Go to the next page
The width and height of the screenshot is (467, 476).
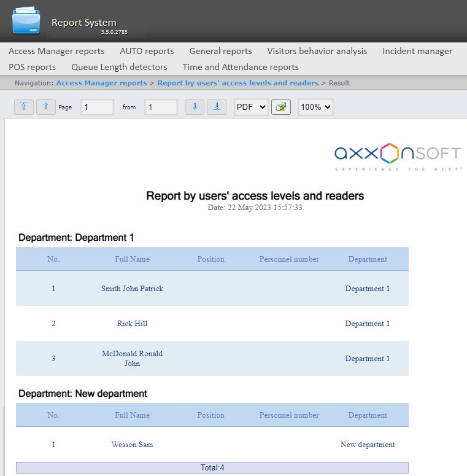pos(195,107)
